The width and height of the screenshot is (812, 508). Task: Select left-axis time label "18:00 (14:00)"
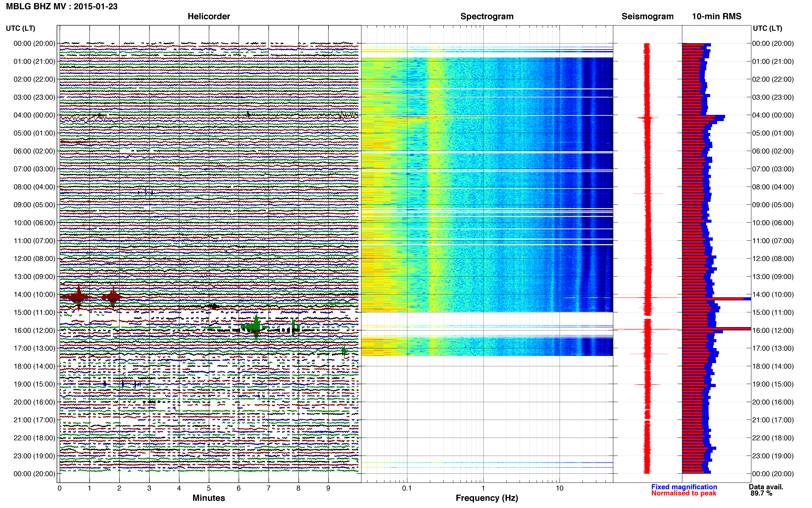(34, 366)
